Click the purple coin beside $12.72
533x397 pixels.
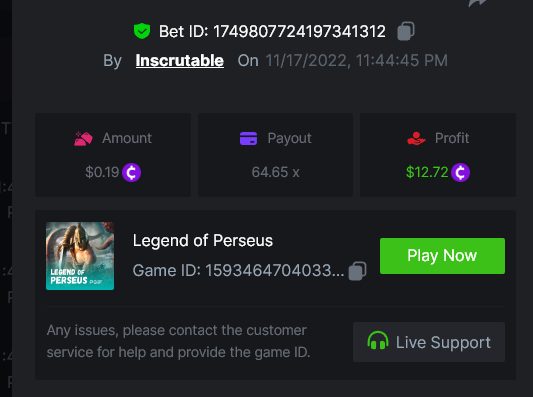point(460,172)
